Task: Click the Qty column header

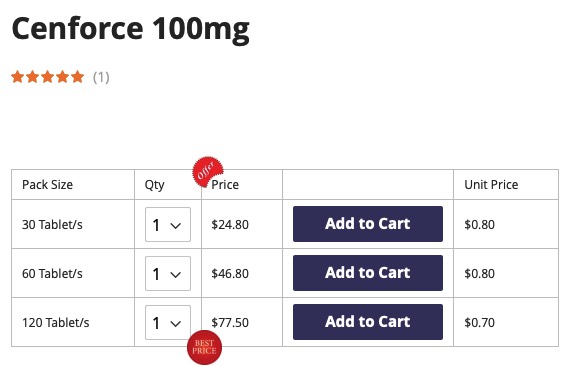Action: (154, 185)
